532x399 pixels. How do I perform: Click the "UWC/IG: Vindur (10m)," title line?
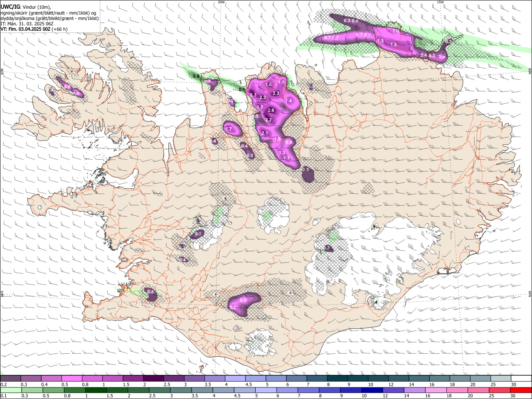coord(26,7)
